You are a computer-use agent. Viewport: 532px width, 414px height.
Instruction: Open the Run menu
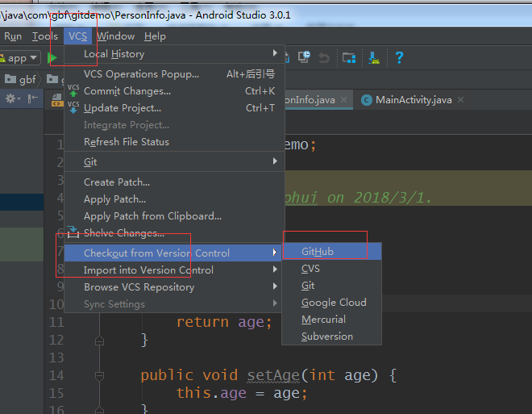coord(13,36)
